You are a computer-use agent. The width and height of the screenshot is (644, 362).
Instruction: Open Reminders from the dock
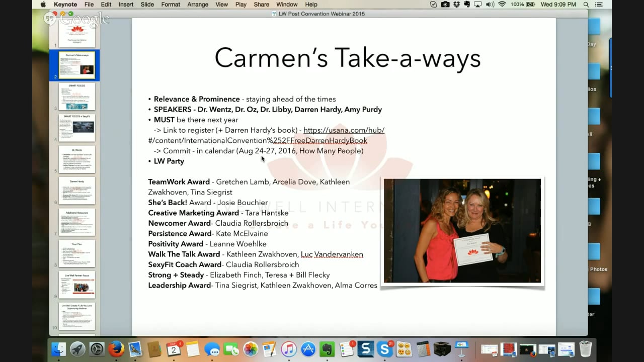click(x=347, y=349)
